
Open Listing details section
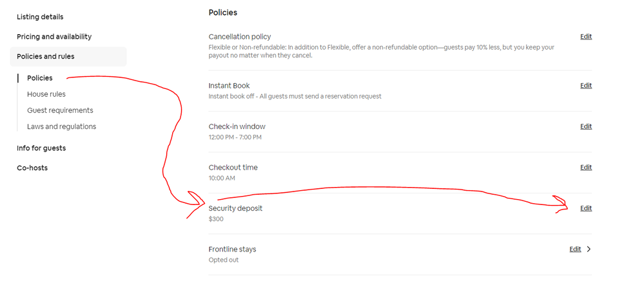click(x=40, y=17)
